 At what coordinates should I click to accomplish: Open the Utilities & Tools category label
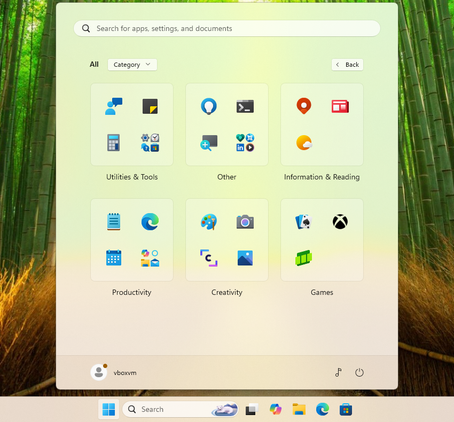click(132, 177)
